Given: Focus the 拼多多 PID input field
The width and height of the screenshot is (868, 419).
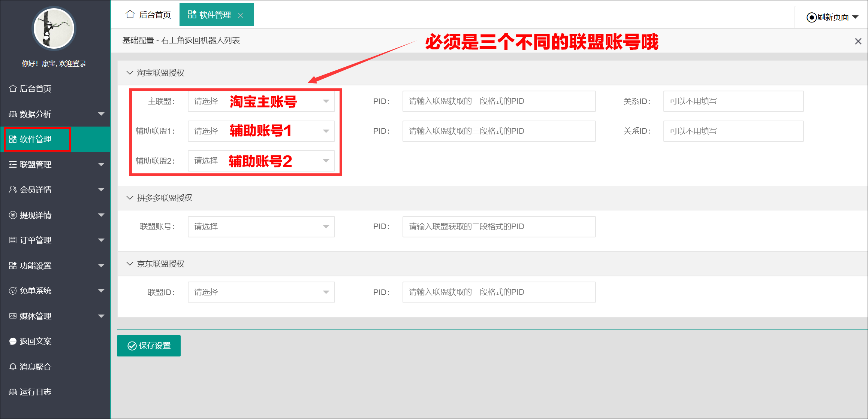Looking at the screenshot, I should pyautogui.click(x=499, y=227).
